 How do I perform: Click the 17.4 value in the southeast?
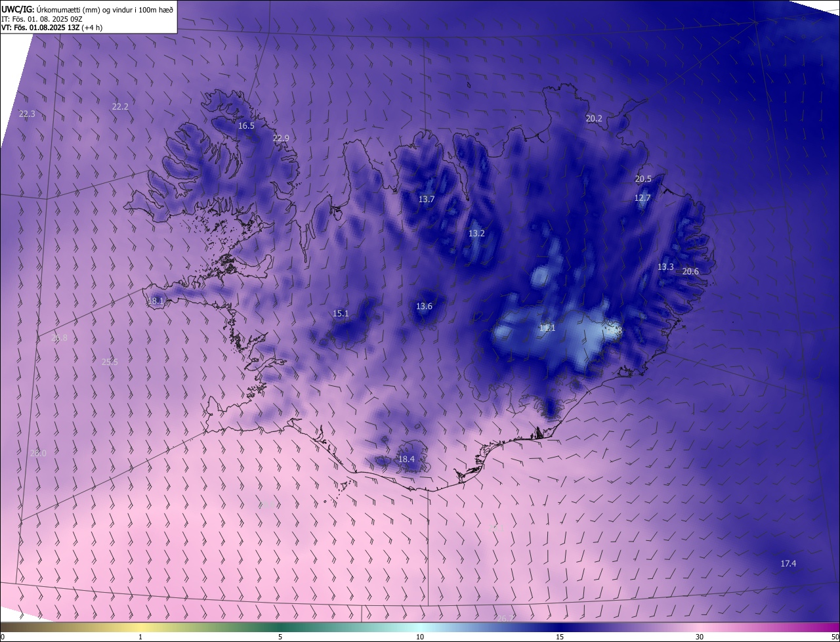click(x=788, y=563)
